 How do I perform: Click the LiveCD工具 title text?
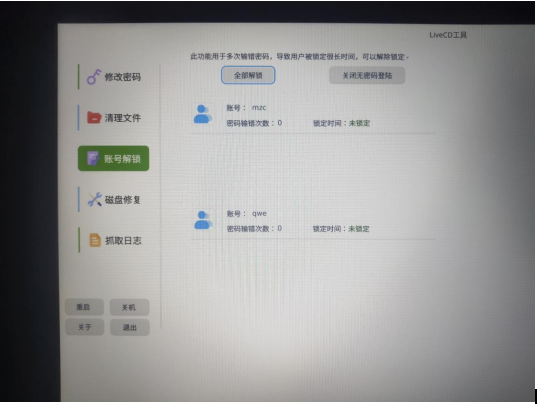(448, 35)
